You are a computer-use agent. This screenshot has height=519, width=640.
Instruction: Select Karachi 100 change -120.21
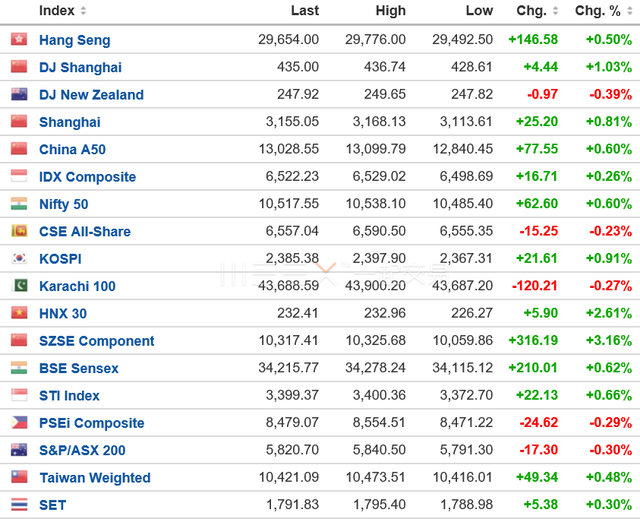[535, 285]
